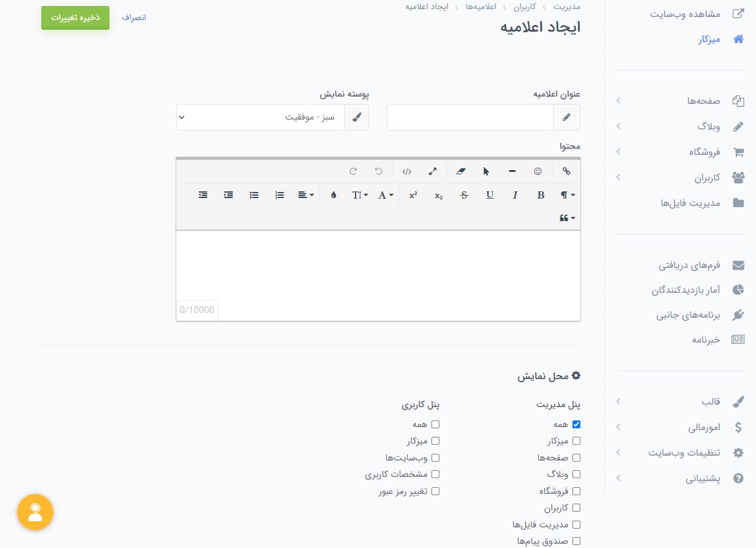Open مدیریت فایل‌ها from the sidebar
The image size is (756, 548).
690,203
